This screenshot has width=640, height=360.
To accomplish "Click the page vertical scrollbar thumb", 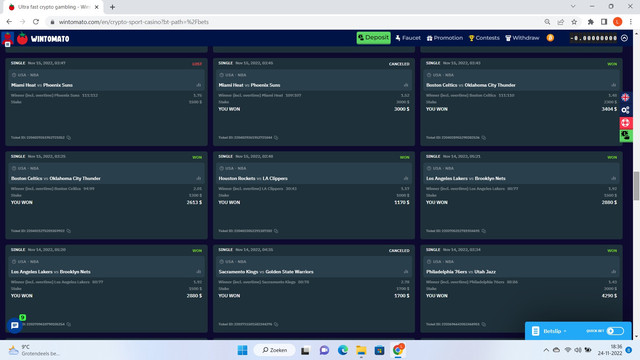I will click(x=636, y=186).
